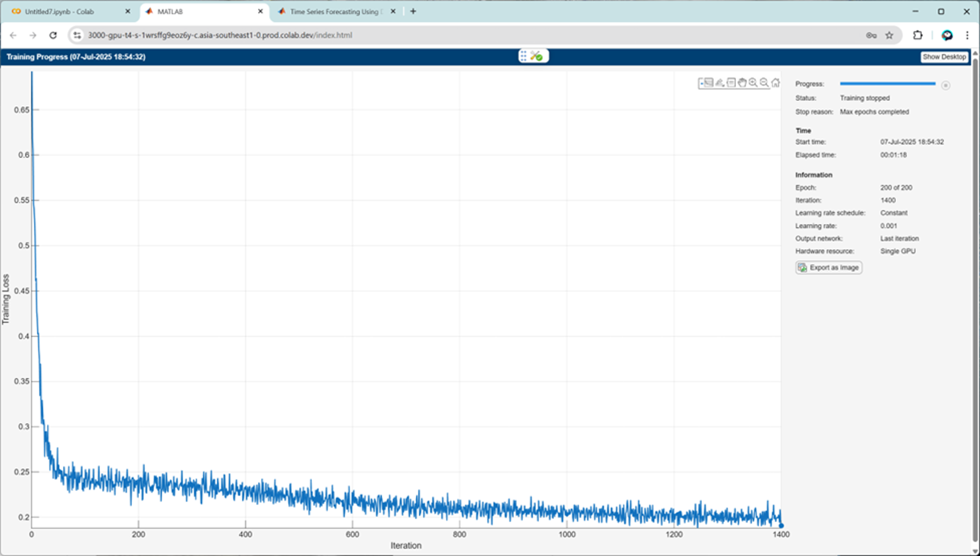The height and width of the screenshot is (556, 980).
Task: Click the training Progress bar
Action: click(887, 84)
